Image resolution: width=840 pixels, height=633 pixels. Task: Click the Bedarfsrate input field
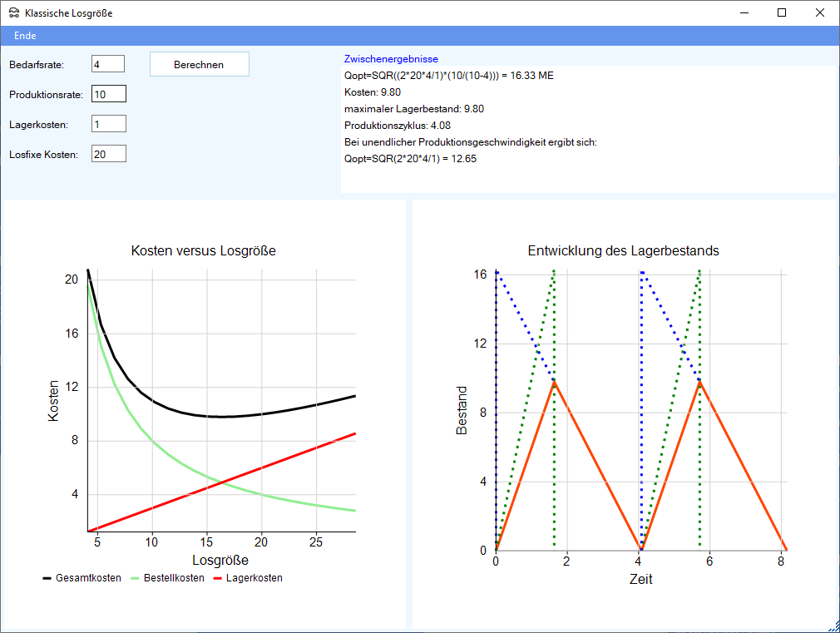[108, 64]
